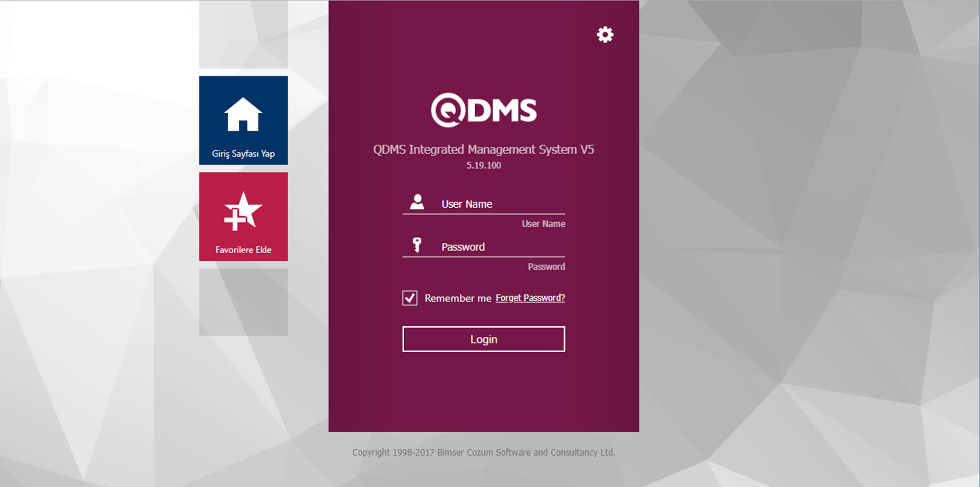
Task: Click the small Password hint below the field
Action: [547, 266]
